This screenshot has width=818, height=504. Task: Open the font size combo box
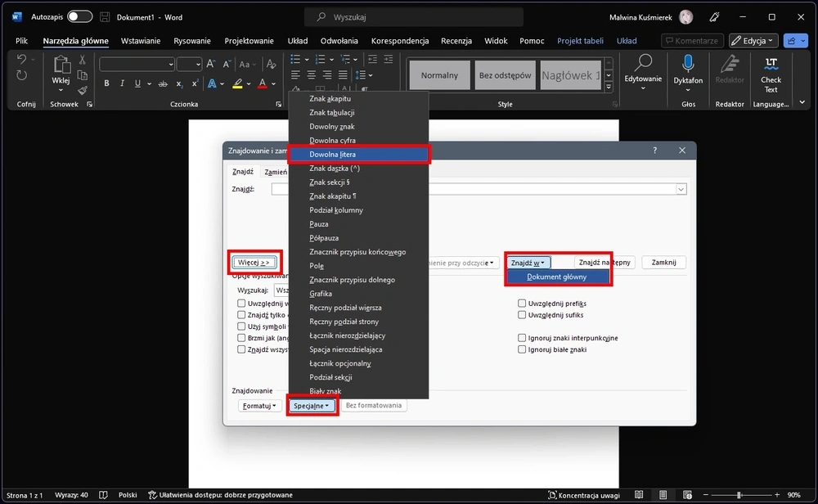(x=189, y=64)
